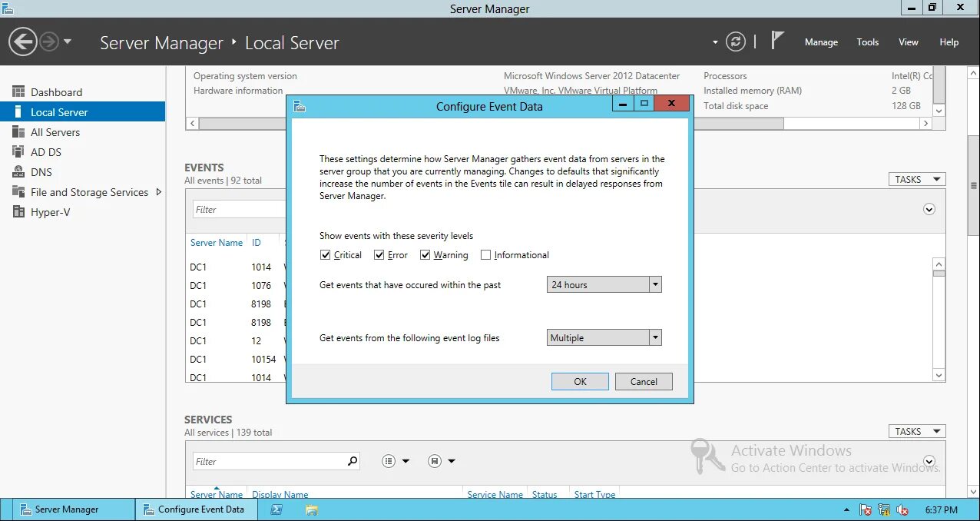
Task: Open the Tools menu
Action: tap(867, 42)
